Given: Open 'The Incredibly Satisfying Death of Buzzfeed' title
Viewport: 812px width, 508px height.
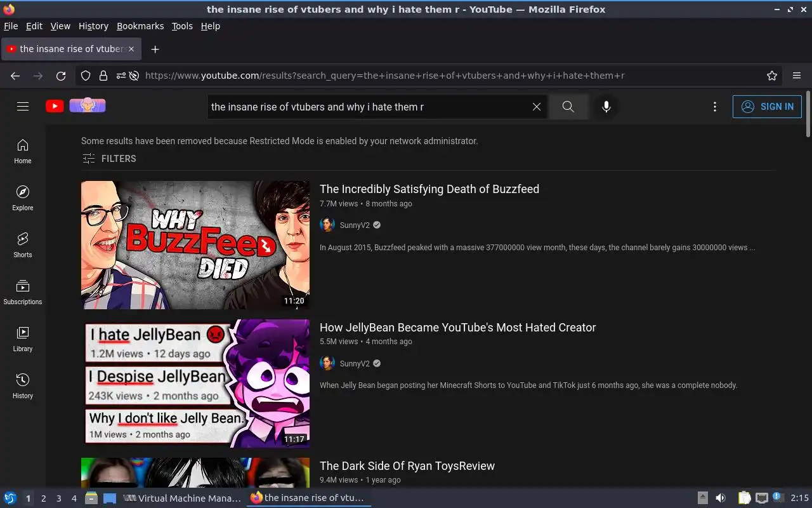Looking at the screenshot, I should coord(429,189).
